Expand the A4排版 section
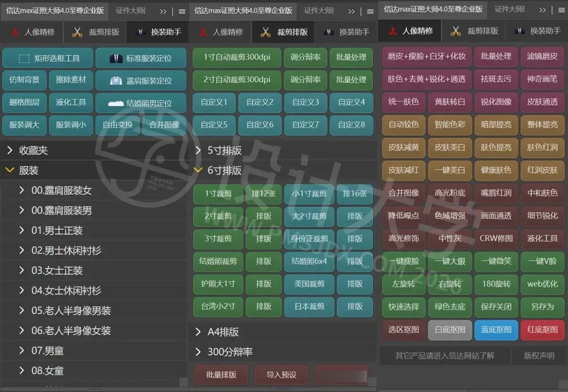The width and height of the screenshot is (568, 392). [x=283, y=332]
